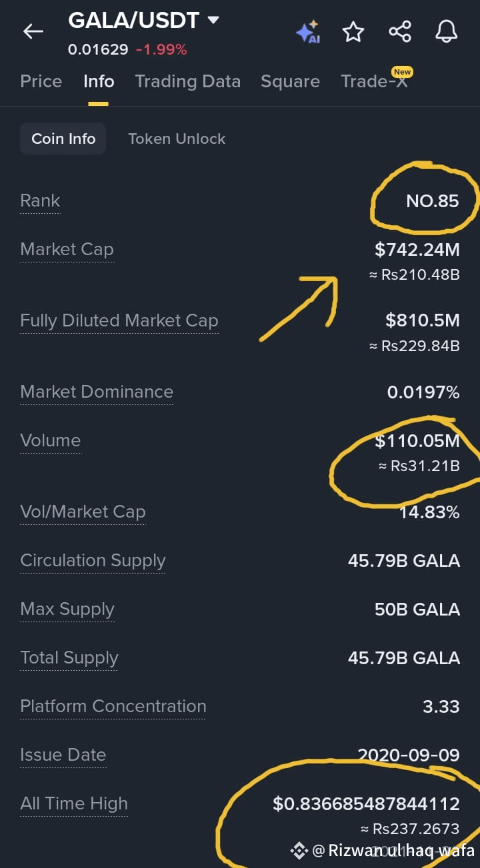Tap the Rank label for explanation
480x868 pixels.
[40, 201]
